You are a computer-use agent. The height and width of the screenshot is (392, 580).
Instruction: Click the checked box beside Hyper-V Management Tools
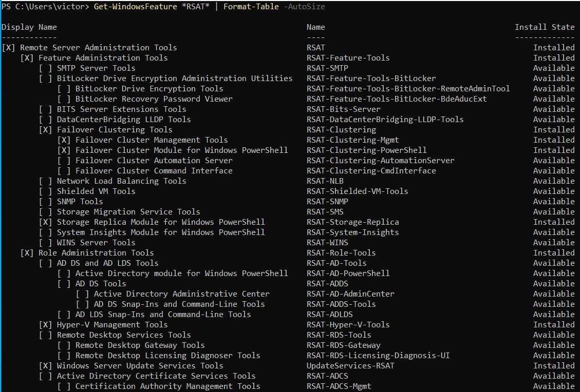pyautogui.click(x=46, y=325)
